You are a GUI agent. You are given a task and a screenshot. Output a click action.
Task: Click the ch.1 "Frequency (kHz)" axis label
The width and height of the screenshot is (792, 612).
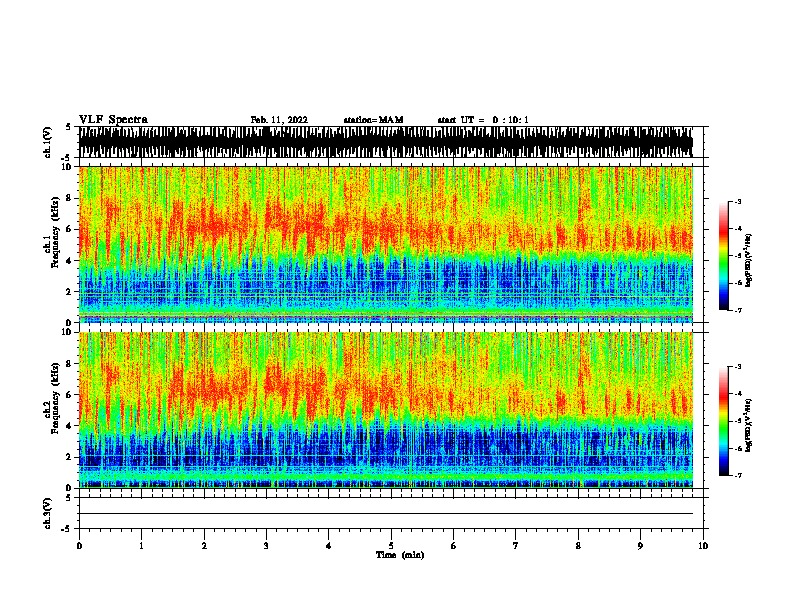click(x=55, y=232)
